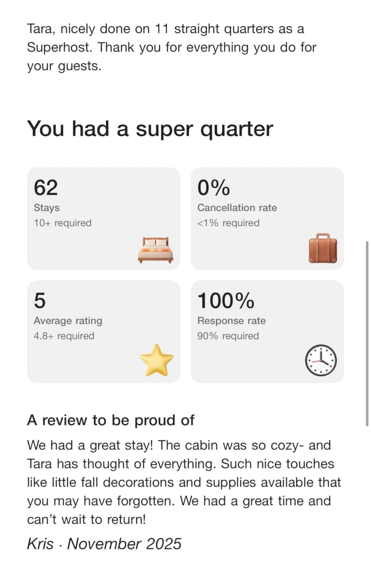Click the "5" average rating value
Image resolution: width=371 pixels, height=588 pixels.
(40, 300)
